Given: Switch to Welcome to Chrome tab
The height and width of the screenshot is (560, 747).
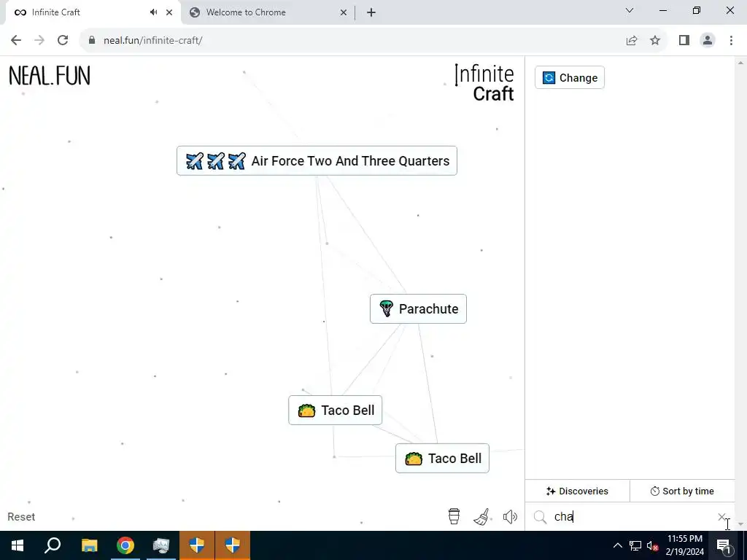Looking at the screenshot, I should 268,13.
